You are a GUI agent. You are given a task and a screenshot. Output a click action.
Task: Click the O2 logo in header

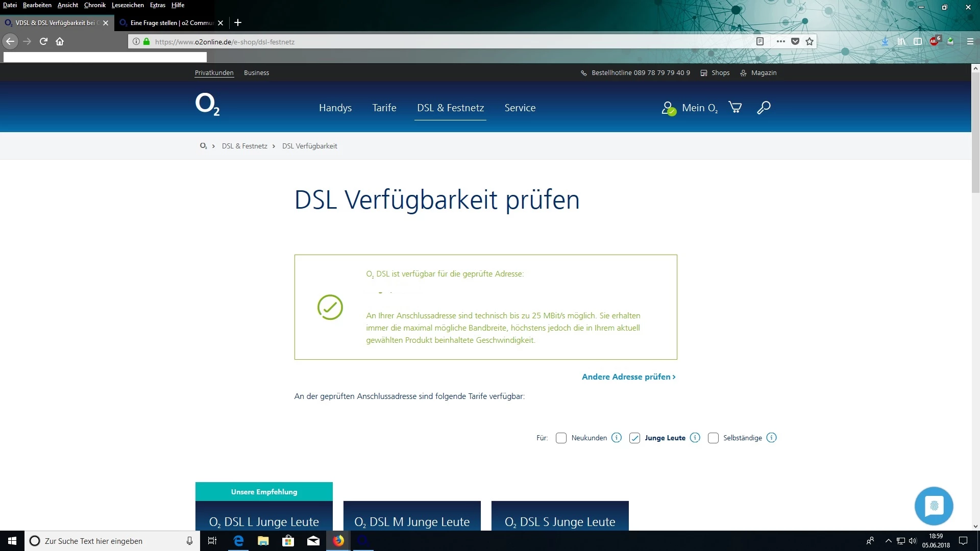pos(207,105)
